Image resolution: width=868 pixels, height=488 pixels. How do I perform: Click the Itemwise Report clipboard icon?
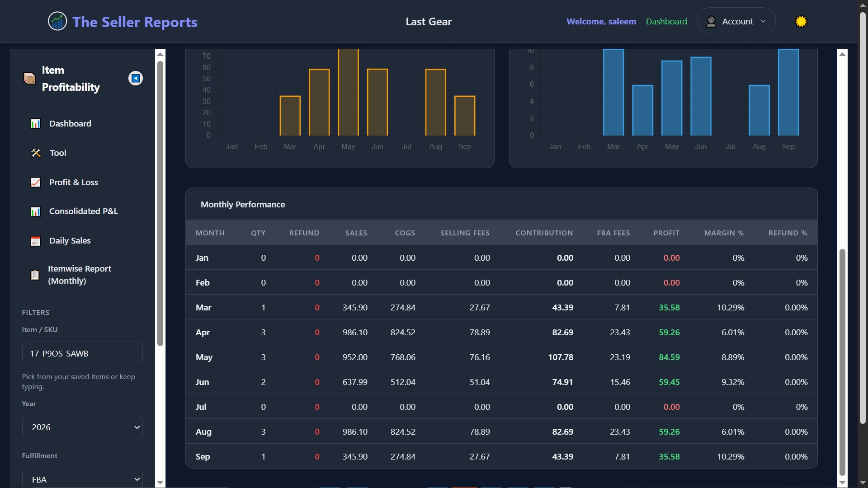point(35,275)
